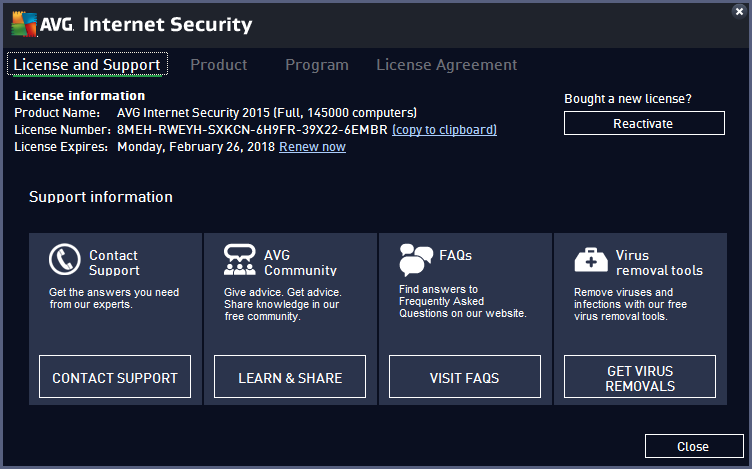Viewport: 752px width, 469px height.
Task: Click the AVG Community people icon
Action: [240, 260]
